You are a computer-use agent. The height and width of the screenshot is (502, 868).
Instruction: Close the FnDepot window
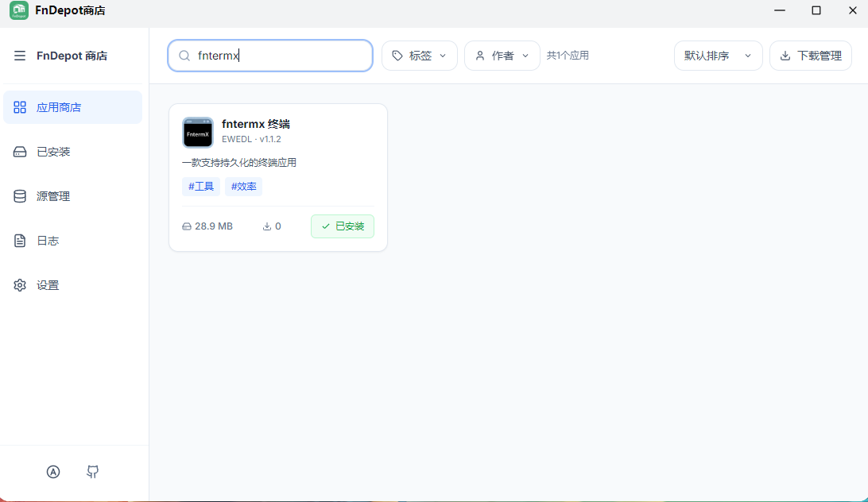click(852, 10)
